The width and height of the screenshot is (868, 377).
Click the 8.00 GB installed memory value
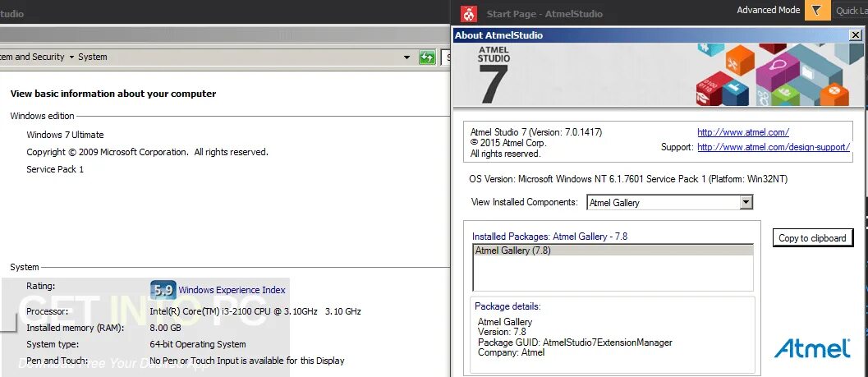[x=166, y=327]
